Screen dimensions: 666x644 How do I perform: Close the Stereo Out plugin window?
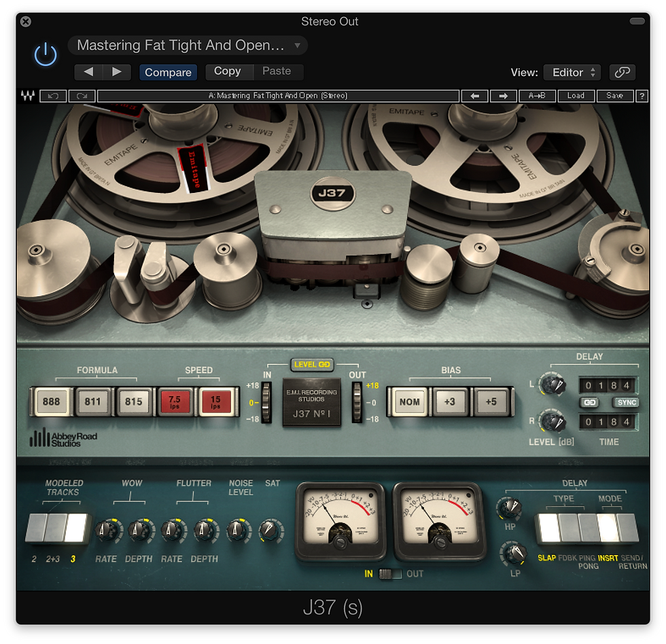(26, 21)
